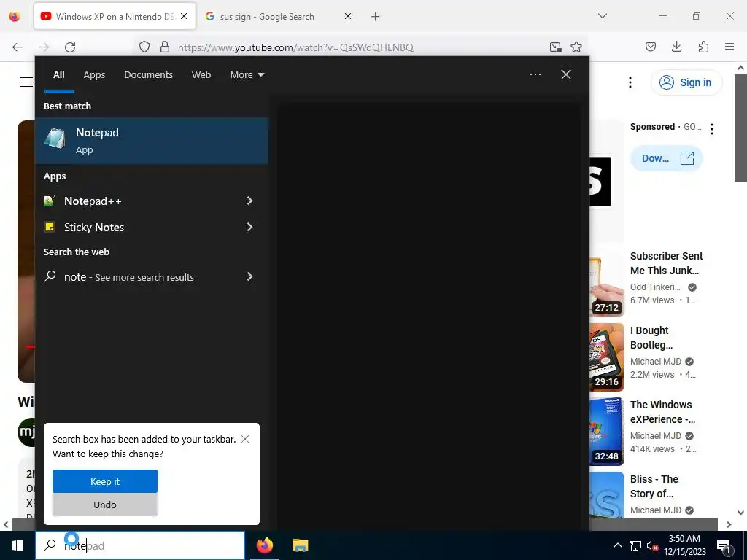Viewport: 747px width, 560px height.
Task: Close the sus sign Google Search tab
Action: tap(348, 16)
